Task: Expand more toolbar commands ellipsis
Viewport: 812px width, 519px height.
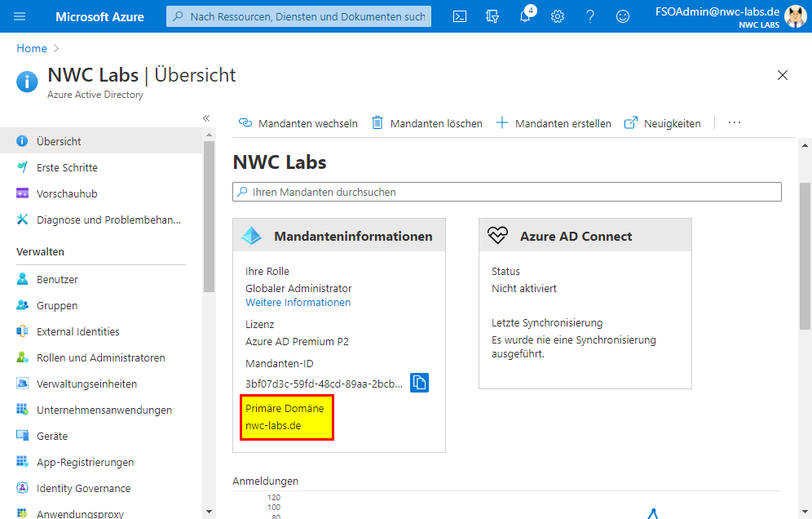Action: (735, 123)
